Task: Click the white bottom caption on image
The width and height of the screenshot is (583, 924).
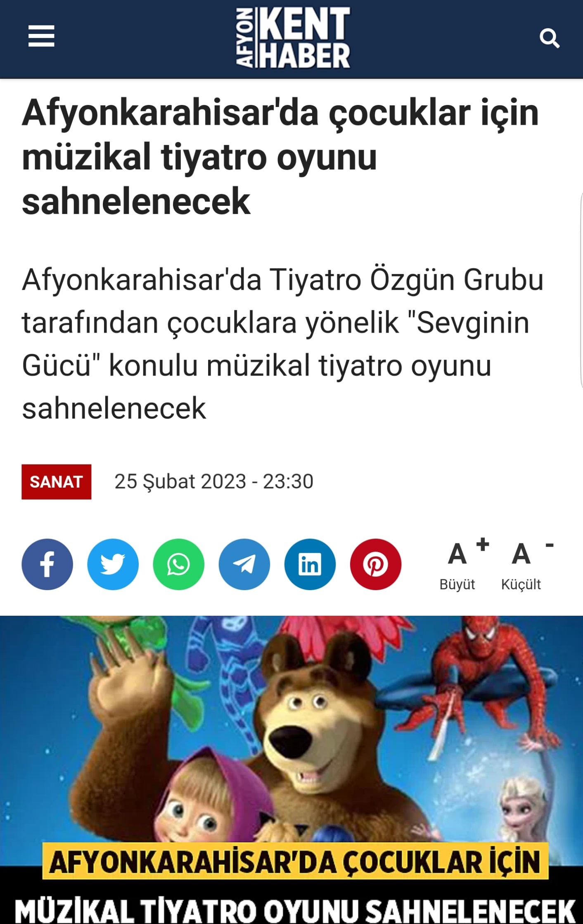Action: click(295, 910)
